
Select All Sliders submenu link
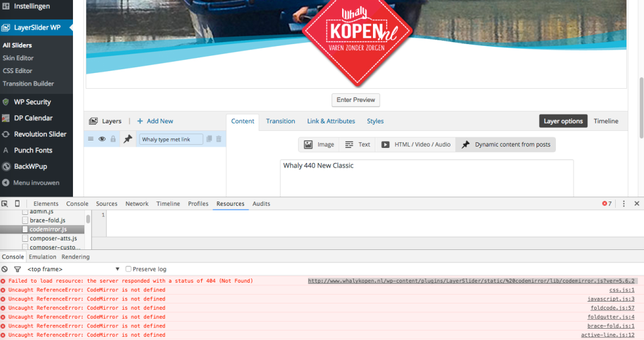point(17,45)
